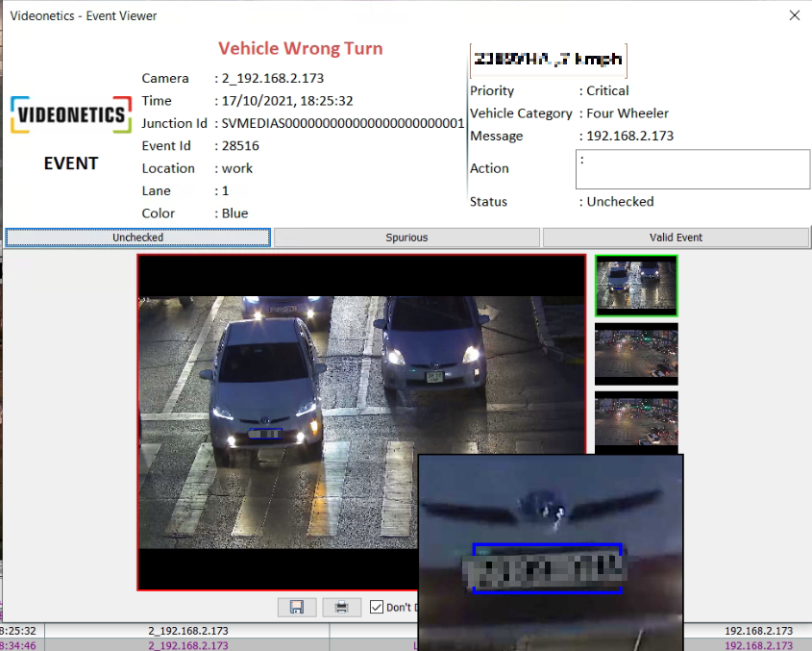Select the first green-bordered thumbnail
The height and width of the screenshot is (651, 812).
click(636, 286)
